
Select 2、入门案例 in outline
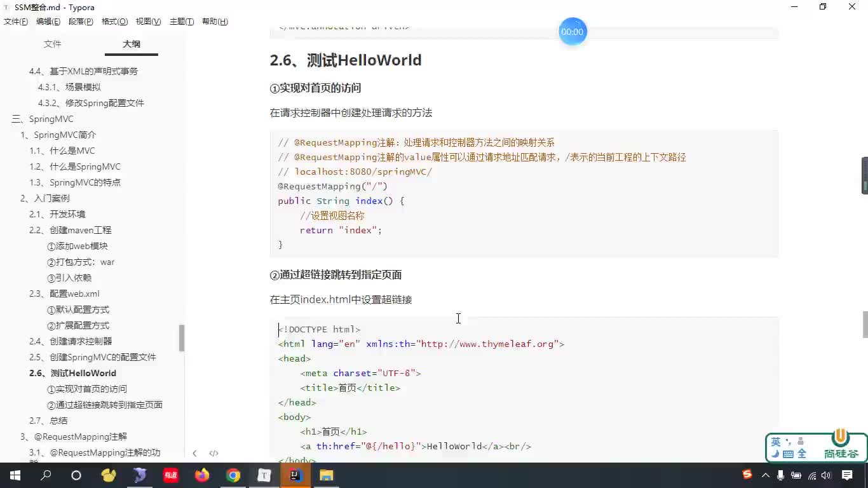coord(45,198)
